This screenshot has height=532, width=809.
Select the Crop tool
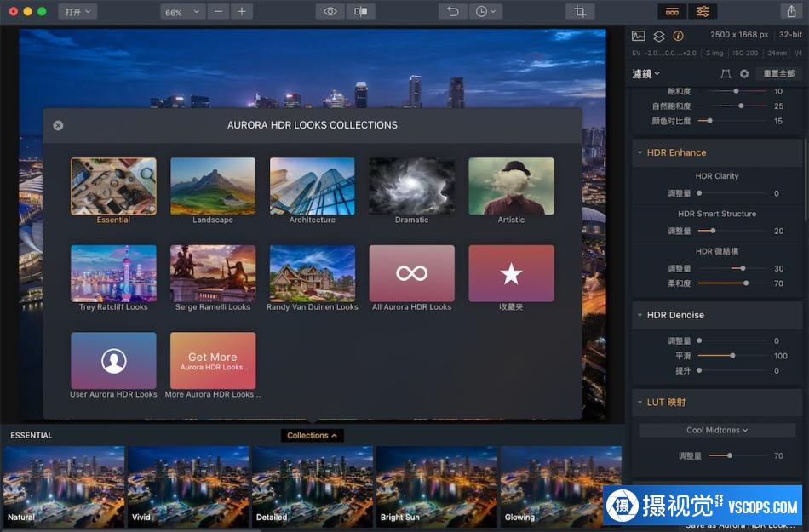tap(580, 12)
